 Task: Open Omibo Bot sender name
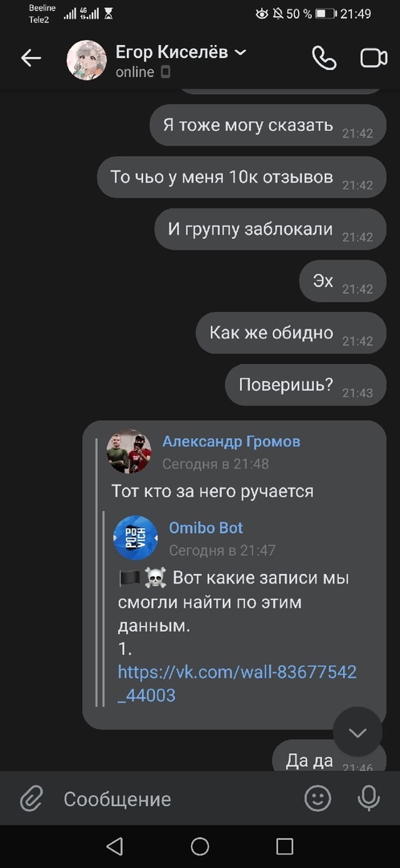click(x=206, y=527)
